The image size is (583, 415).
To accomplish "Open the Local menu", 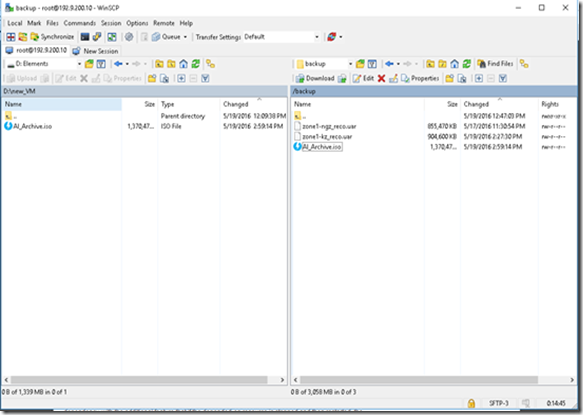I will click(x=15, y=23).
